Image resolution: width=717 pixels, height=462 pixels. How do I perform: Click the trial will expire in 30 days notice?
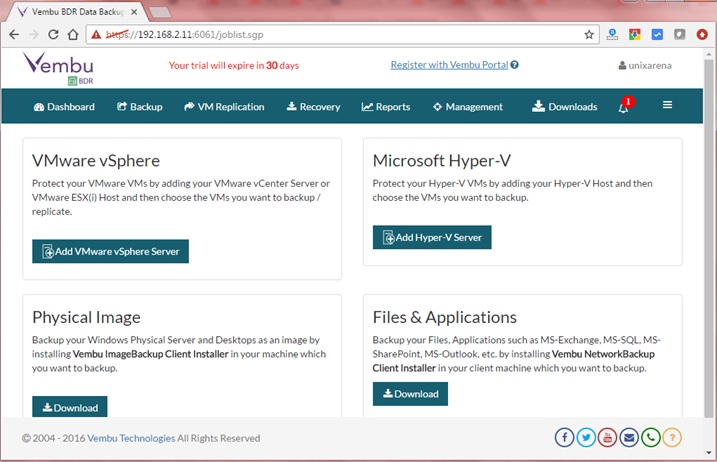tap(234, 65)
